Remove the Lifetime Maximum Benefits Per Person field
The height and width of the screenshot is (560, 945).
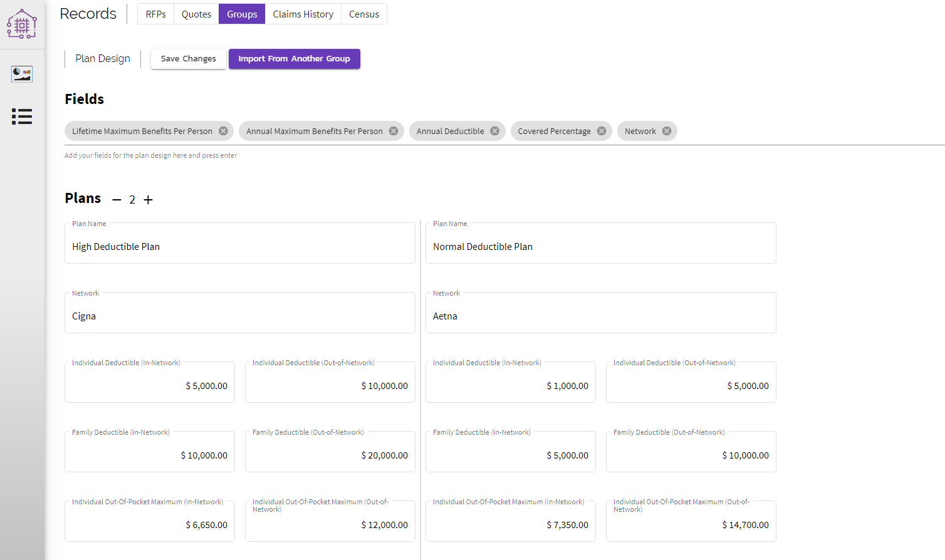pos(223,131)
